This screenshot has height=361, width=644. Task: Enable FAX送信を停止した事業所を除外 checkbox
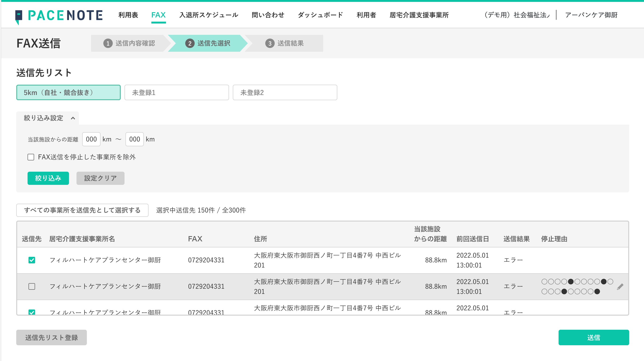(x=31, y=157)
